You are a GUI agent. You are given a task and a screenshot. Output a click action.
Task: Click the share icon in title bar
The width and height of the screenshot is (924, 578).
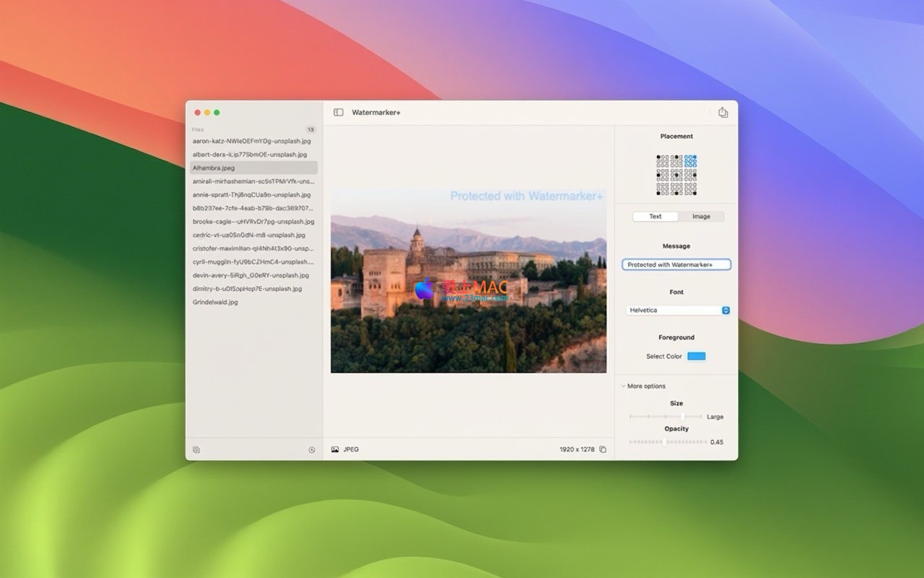723,113
